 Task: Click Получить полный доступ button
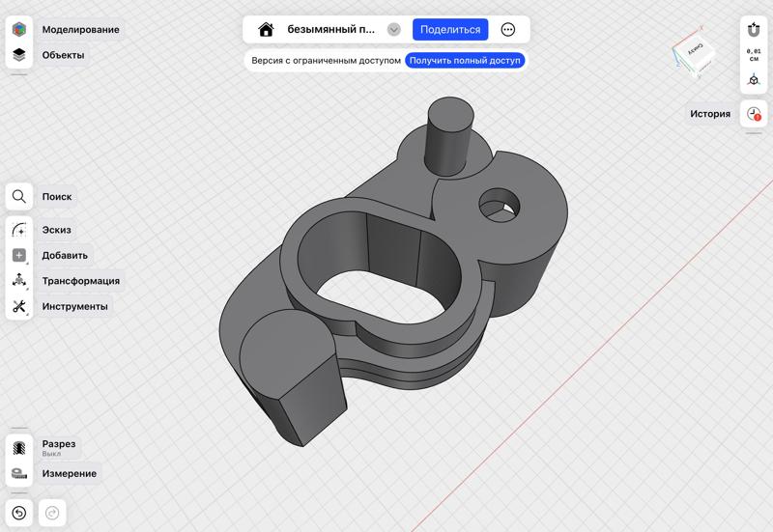click(x=465, y=61)
